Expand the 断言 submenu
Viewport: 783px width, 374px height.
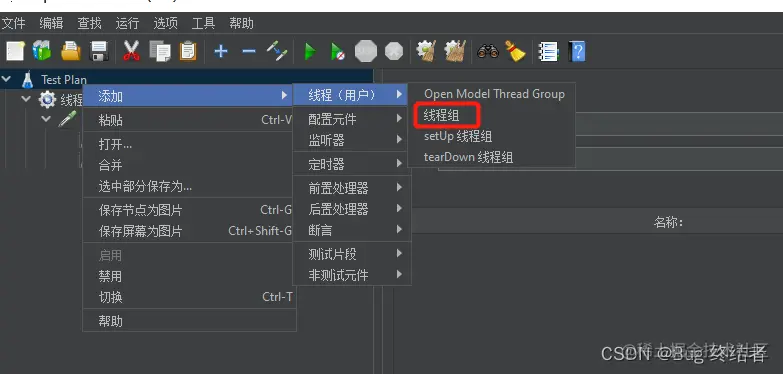352,230
